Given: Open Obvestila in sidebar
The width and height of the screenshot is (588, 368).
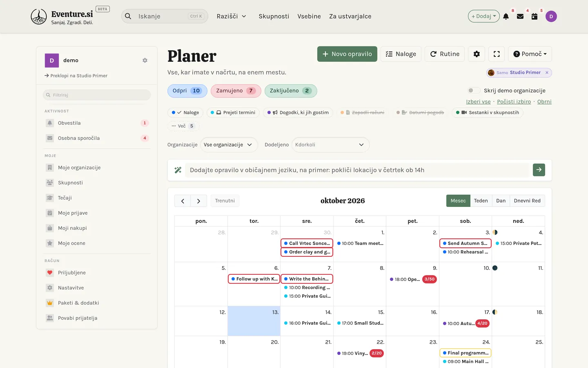Looking at the screenshot, I should click(x=97, y=123).
